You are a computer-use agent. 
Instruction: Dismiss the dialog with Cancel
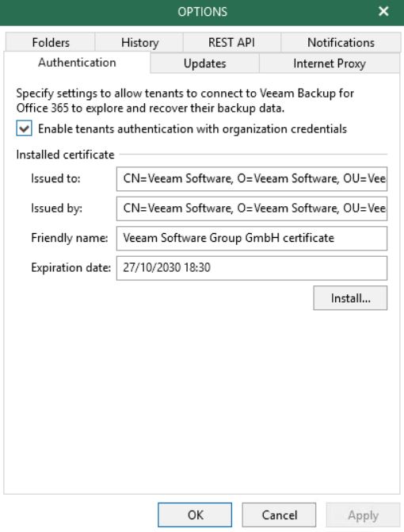[279, 515]
